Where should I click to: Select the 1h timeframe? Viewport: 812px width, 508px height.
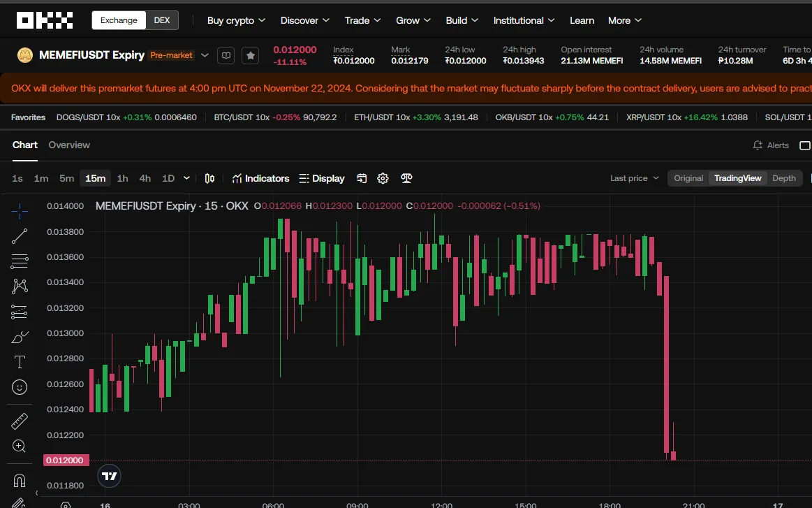123,178
